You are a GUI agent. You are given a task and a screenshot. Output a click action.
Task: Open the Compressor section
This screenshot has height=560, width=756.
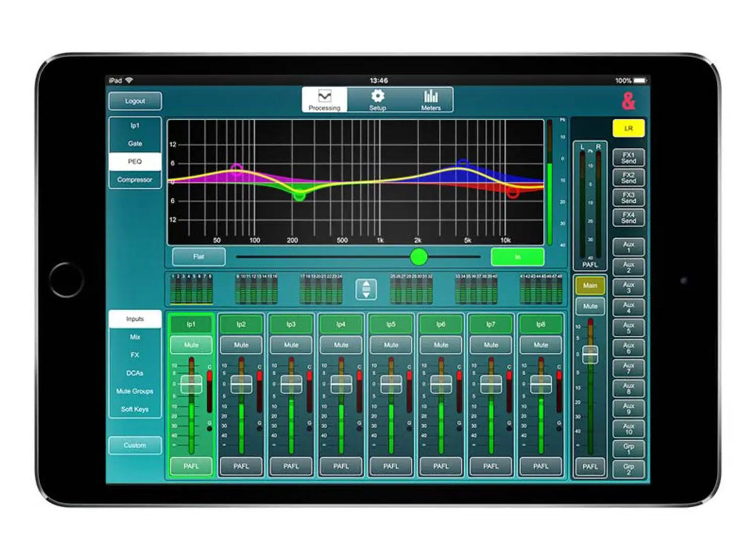tap(135, 179)
